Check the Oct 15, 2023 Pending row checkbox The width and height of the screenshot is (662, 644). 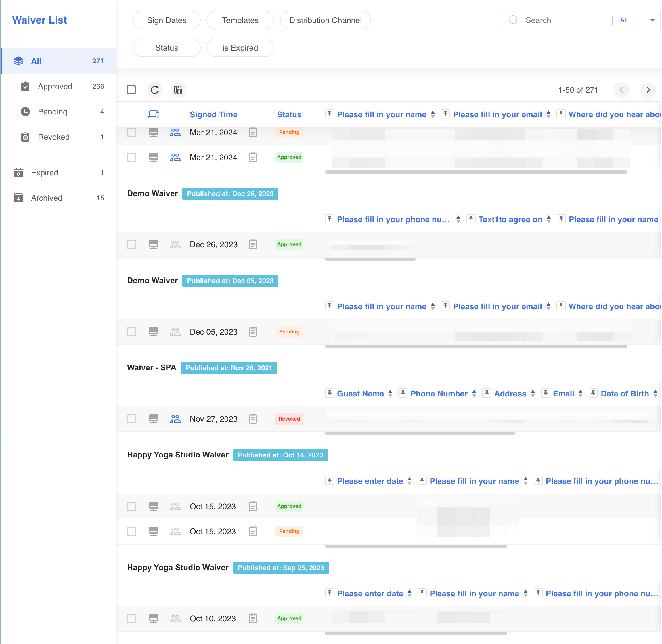tap(132, 531)
